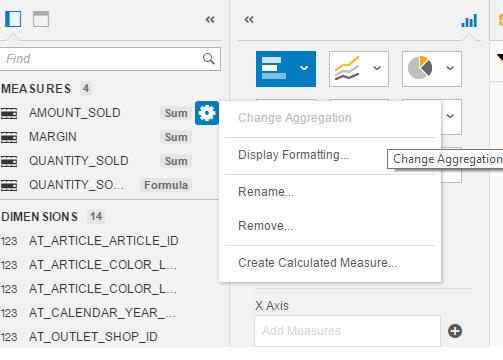Expand the dropdown arrow beside the context menu
Viewport: 503px width, 360px height.
(450, 116)
